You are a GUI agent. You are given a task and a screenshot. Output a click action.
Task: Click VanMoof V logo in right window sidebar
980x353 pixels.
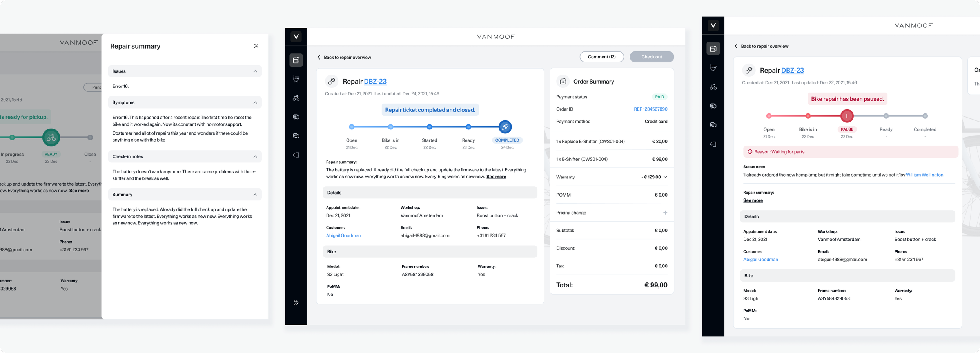(713, 25)
